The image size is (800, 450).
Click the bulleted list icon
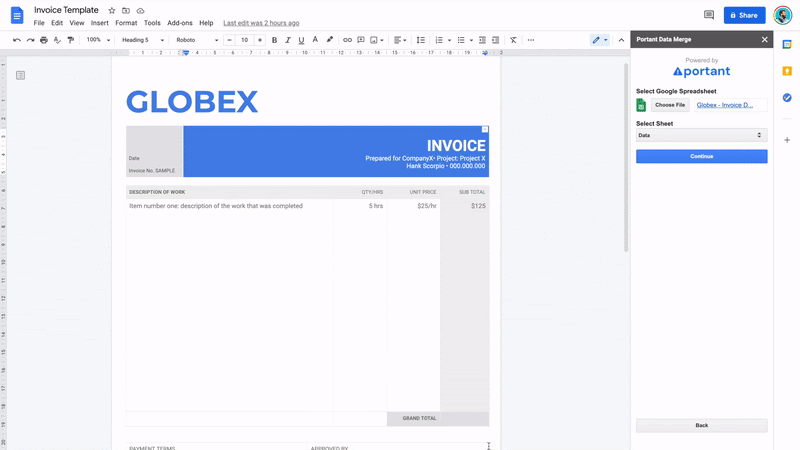pos(461,40)
